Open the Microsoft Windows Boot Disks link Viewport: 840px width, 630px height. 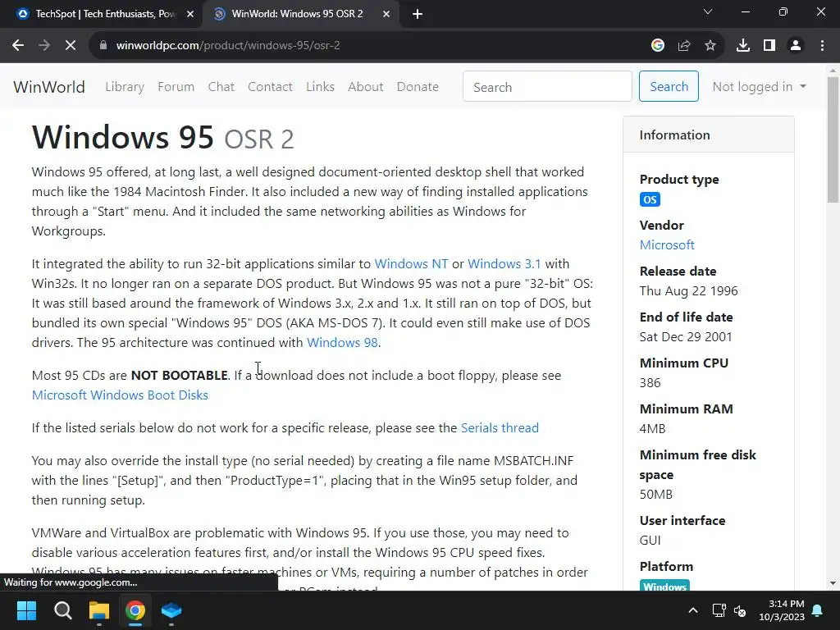coord(120,395)
